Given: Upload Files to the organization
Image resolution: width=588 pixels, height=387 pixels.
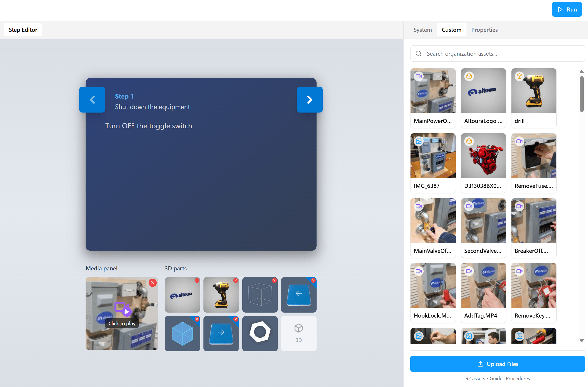Looking at the screenshot, I should [x=497, y=364].
